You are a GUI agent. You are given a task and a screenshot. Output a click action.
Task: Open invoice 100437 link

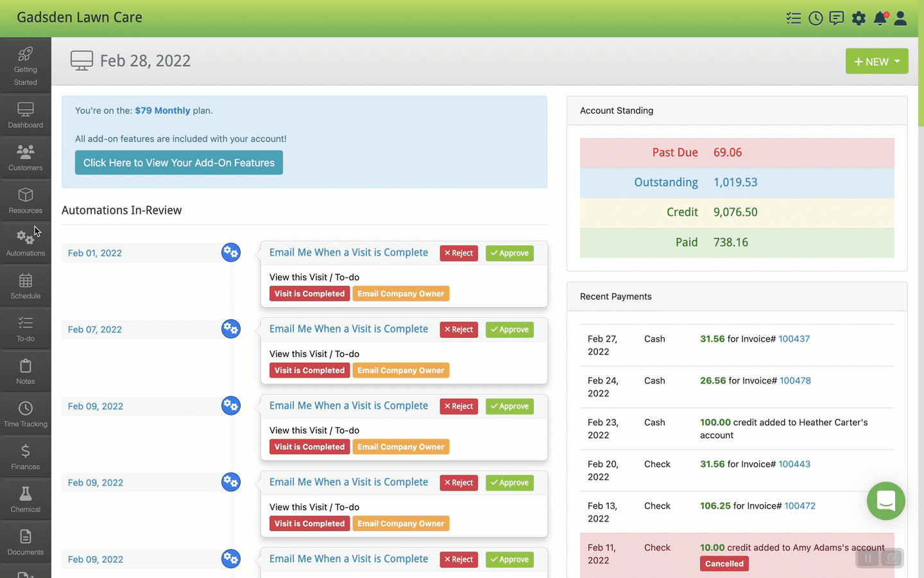pos(794,339)
